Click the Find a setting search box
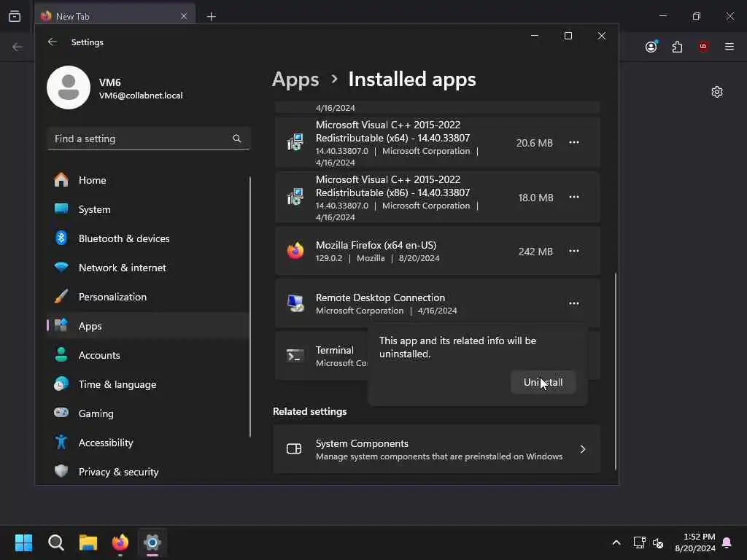Viewport: 747px width, 560px height. point(149,139)
